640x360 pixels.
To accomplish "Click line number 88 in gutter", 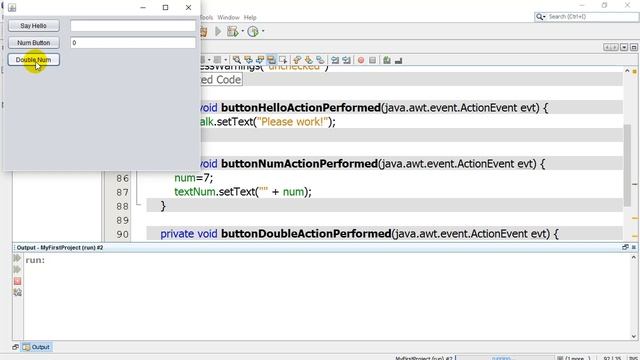I will tap(122, 206).
